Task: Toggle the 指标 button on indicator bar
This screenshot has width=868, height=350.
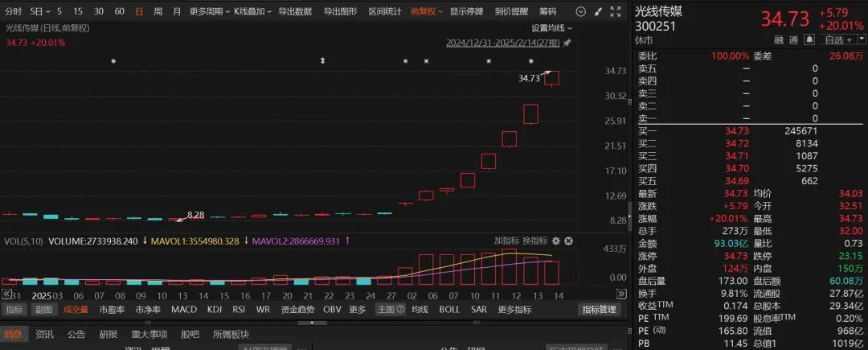Action: pos(15,310)
